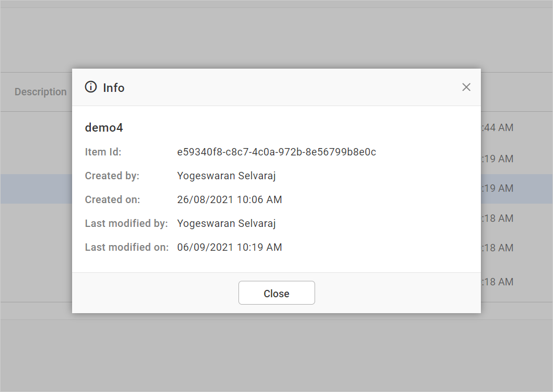Click the circled Info icon in the dialog header
This screenshot has height=392, width=553.
[x=91, y=87]
